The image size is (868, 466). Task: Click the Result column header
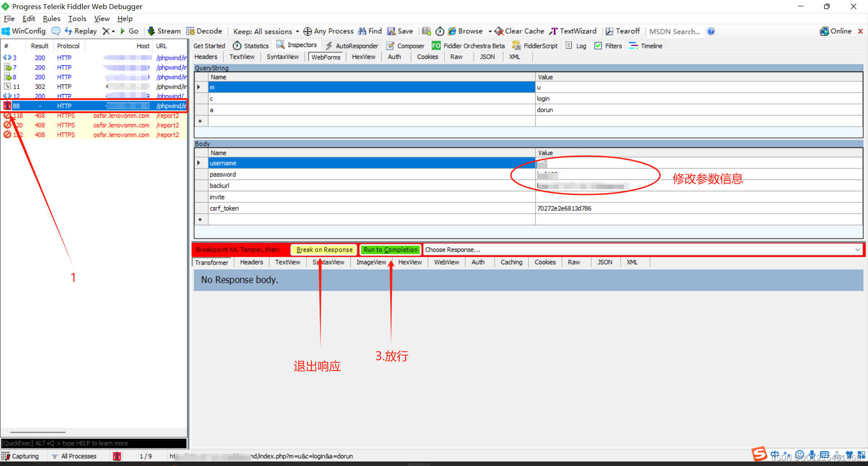point(40,46)
